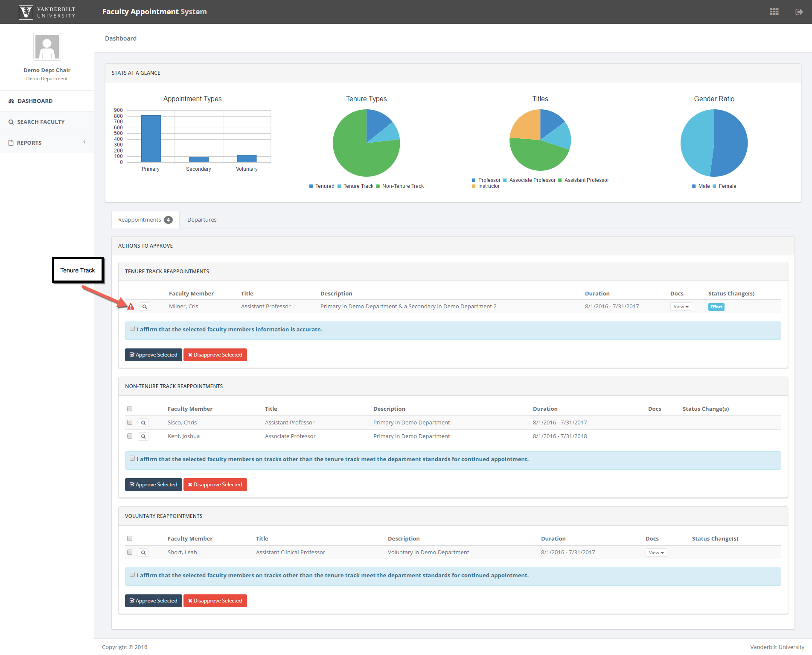Open the View docs dropdown for Milner, Cris

point(681,307)
